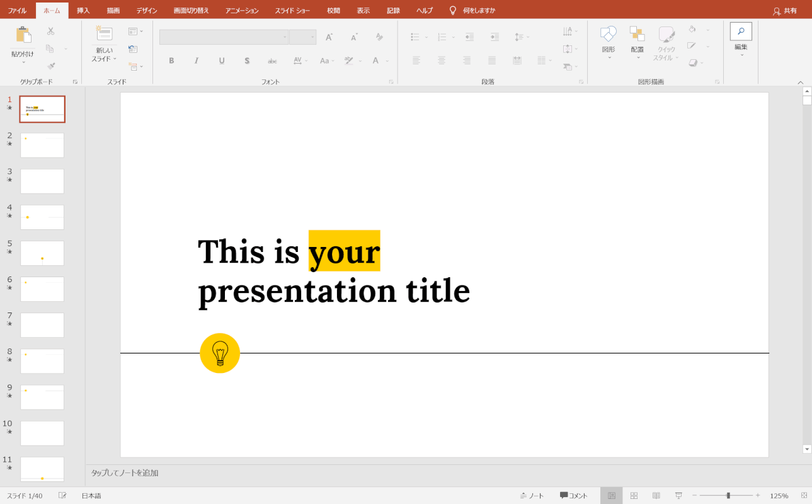Switch to the 表示 (View) tab
This screenshot has width=812, height=504.
click(x=363, y=11)
